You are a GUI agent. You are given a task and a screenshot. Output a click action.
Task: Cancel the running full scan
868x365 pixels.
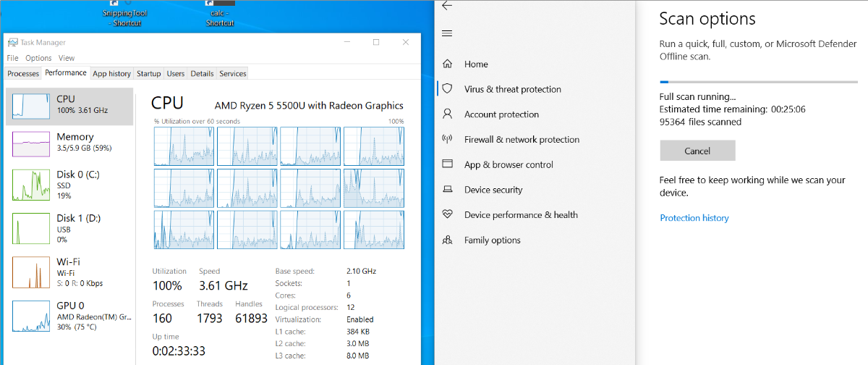(x=697, y=151)
